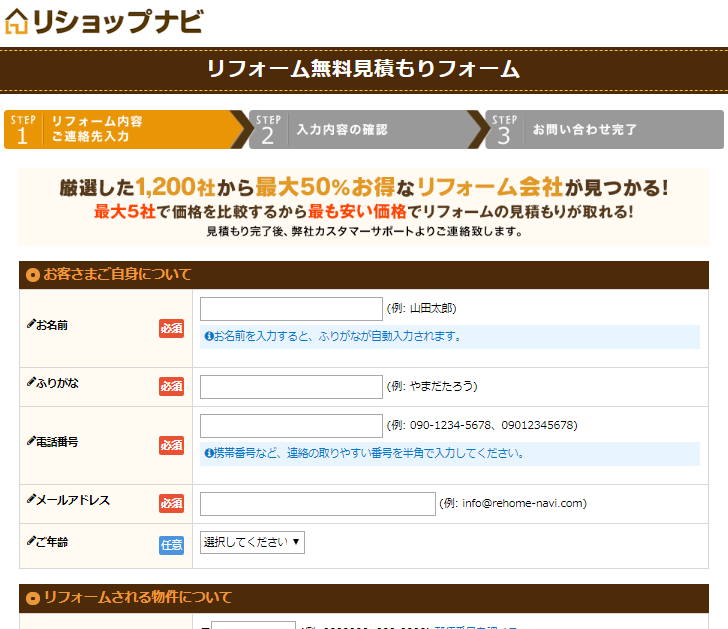The width and height of the screenshot is (728, 629).
Task: Click the pencil icon beside ふりがな
Action: click(31, 383)
